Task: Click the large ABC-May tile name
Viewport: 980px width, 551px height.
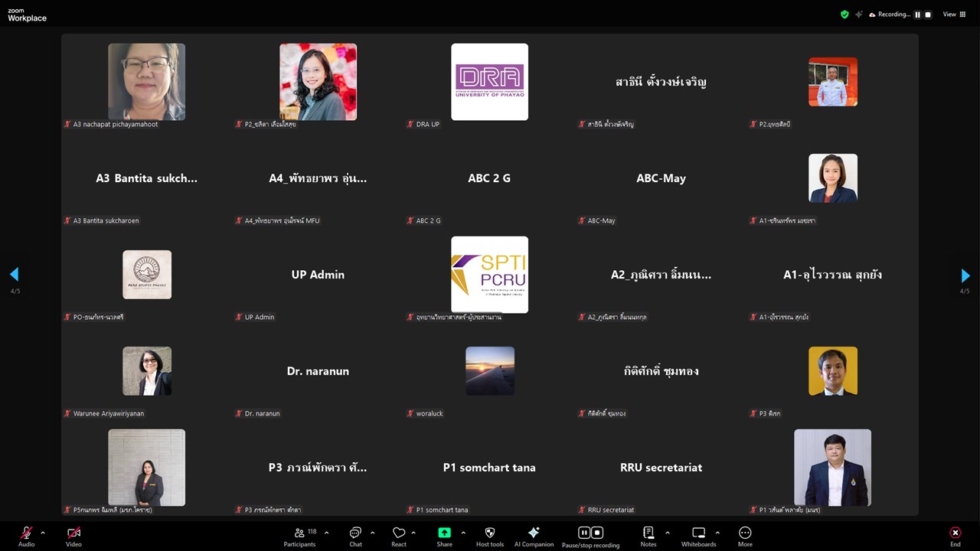Action: point(661,178)
